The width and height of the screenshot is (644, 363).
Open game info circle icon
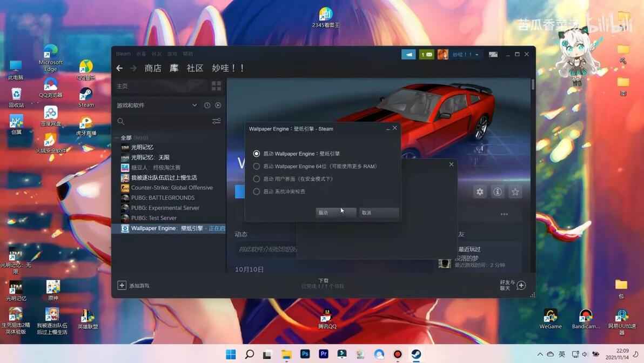pos(498,192)
